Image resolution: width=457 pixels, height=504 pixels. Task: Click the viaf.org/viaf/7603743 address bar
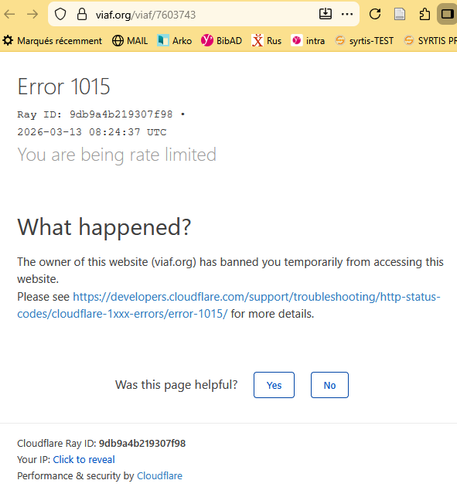tap(203, 14)
